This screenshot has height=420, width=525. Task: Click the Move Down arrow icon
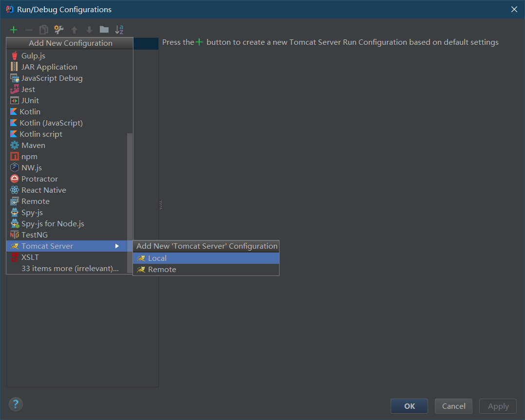coord(89,30)
